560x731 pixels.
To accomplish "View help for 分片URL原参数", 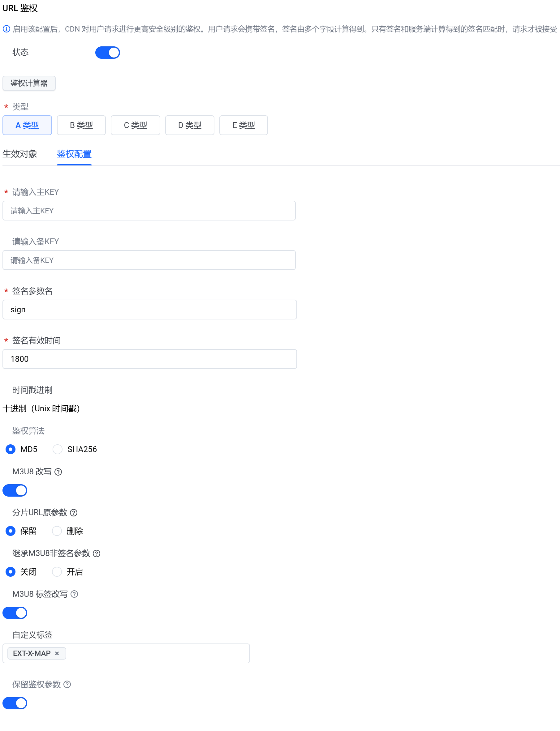I will point(74,513).
